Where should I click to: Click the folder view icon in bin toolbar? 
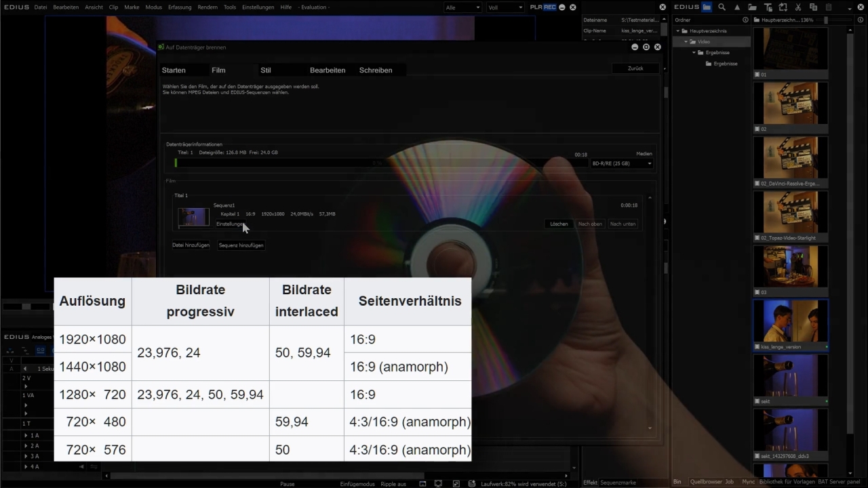(x=707, y=7)
